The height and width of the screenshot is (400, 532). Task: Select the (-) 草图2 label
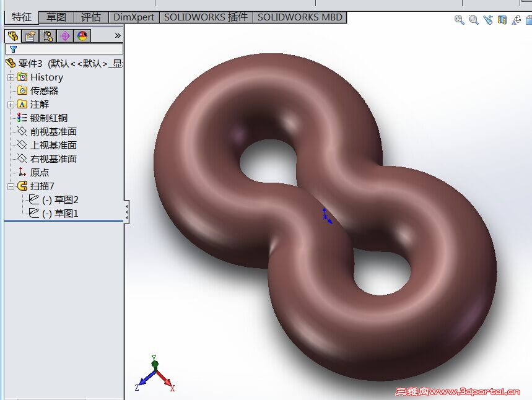click(x=61, y=199)
